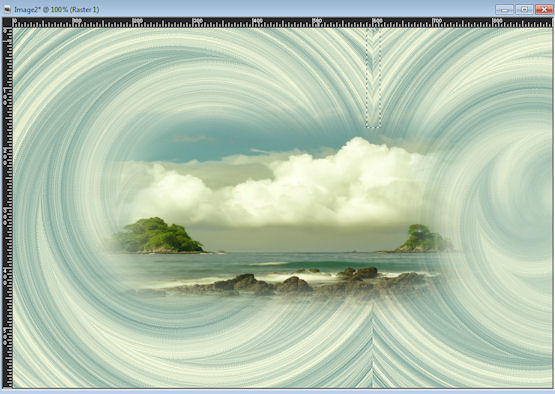Close the Image2 document window

point(544,10)
